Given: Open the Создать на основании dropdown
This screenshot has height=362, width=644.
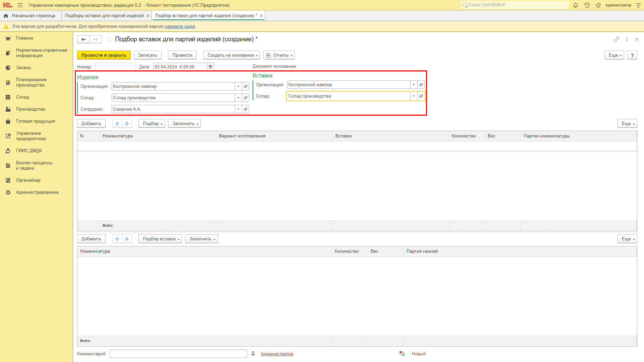Looking at the screenshot, I should click(x=232, y=55).
